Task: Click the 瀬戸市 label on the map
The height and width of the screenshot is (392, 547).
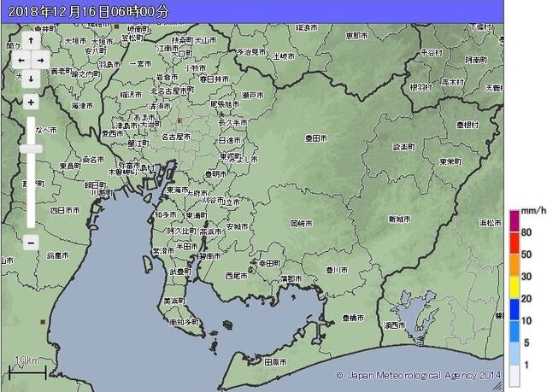Action: 253,95
